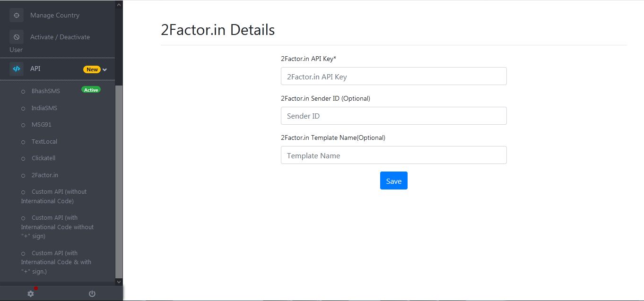The image size is (644, 301).
Task: Click sidebar scrollbar up arrow
Action: click(x=119, y=5)
